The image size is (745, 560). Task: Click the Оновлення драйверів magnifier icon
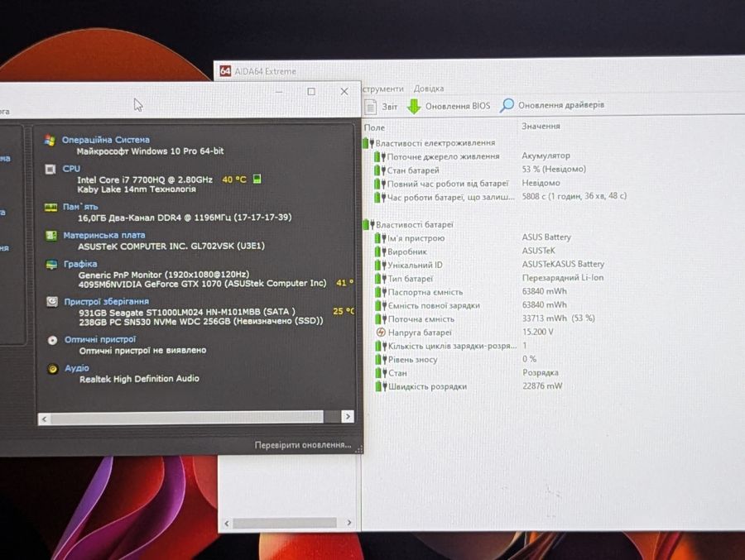click(507, 105)
